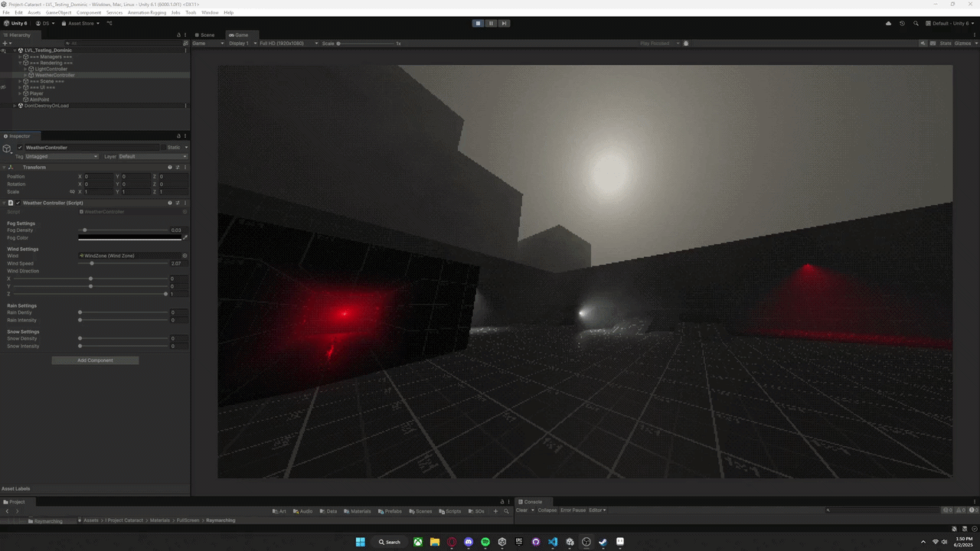Click the Weather Controller preset settings icon
Viewport: 980px width, 551px height.
point(178,204)
